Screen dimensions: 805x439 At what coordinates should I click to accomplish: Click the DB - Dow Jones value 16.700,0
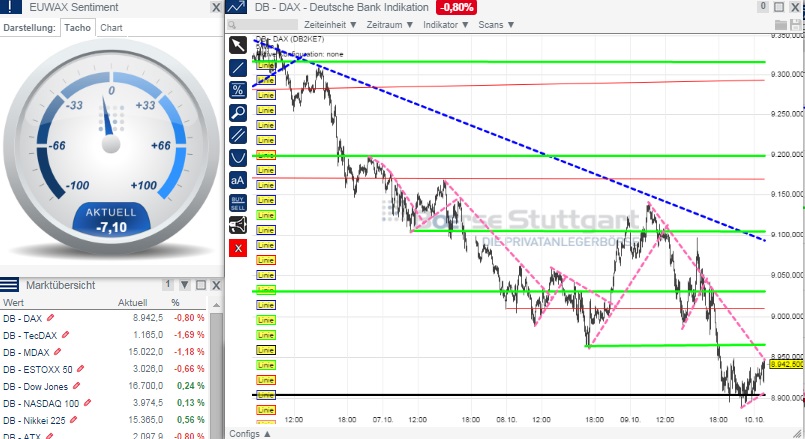point(147,386)
